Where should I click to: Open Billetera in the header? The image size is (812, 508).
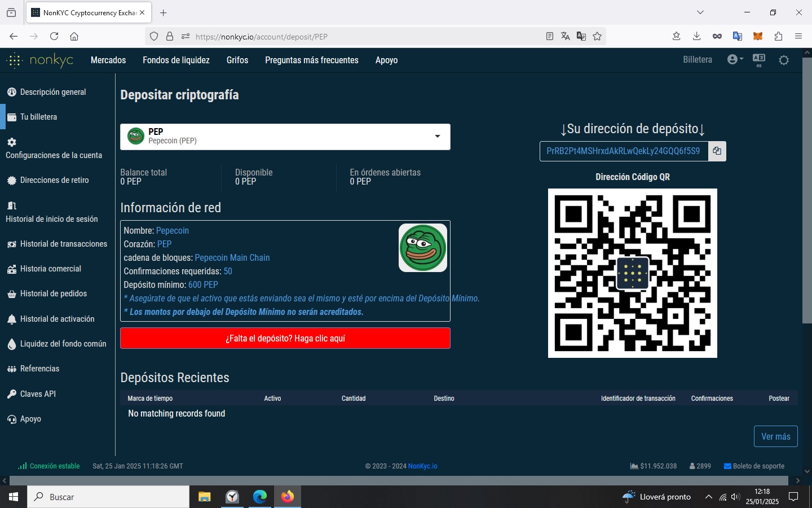point(698,59)
